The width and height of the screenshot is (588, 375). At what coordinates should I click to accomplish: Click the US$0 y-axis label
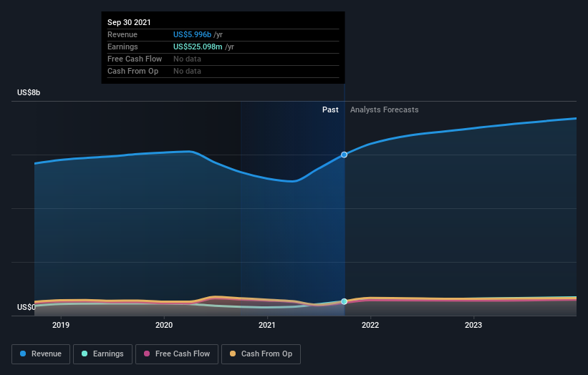click(x=26, y=307)
